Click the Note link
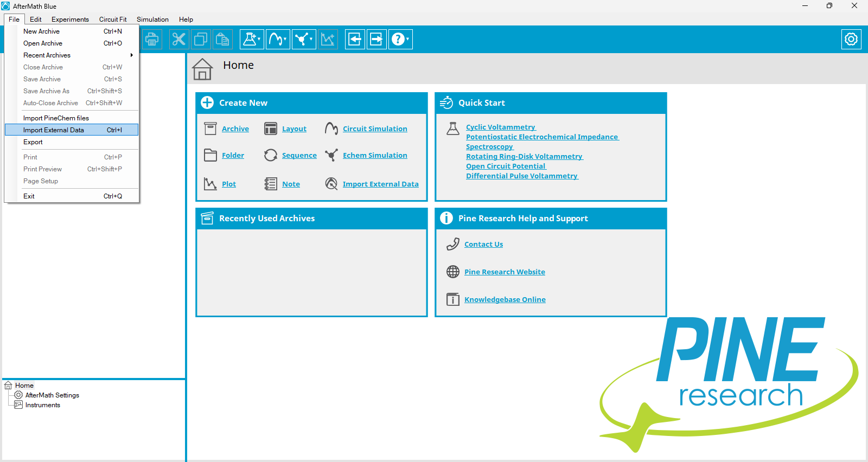Image resolution: width=868 pixels, height=462 pixels. [x=291, y=184]
